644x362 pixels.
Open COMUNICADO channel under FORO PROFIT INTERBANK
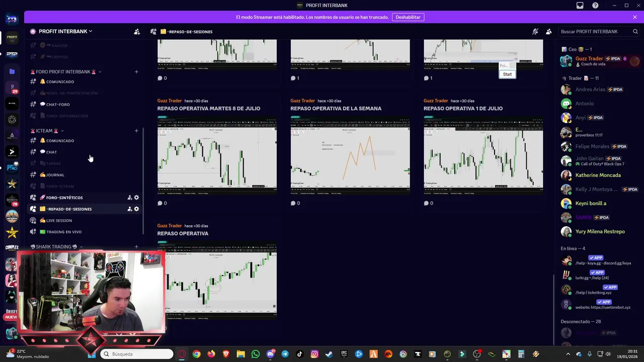coord(85,81)
